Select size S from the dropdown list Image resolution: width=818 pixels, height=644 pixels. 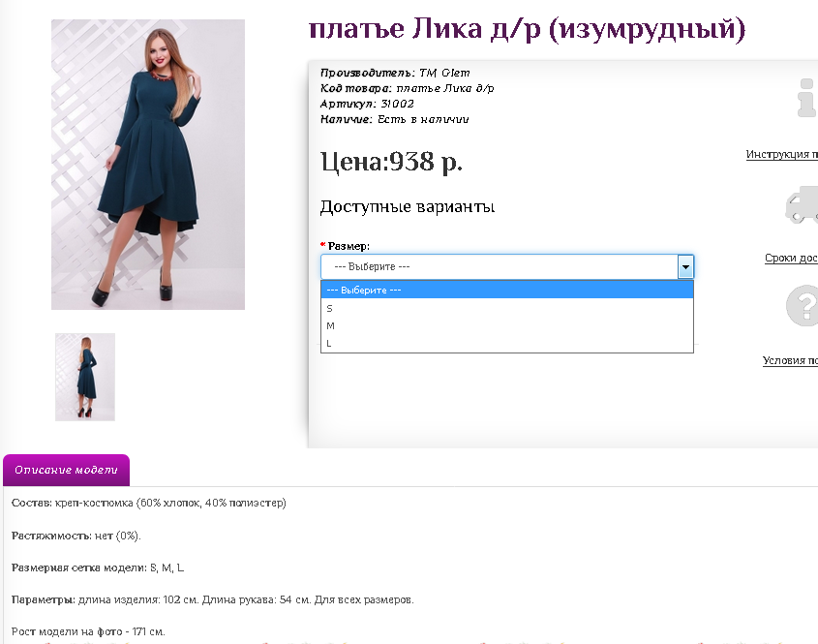point(506,308)
